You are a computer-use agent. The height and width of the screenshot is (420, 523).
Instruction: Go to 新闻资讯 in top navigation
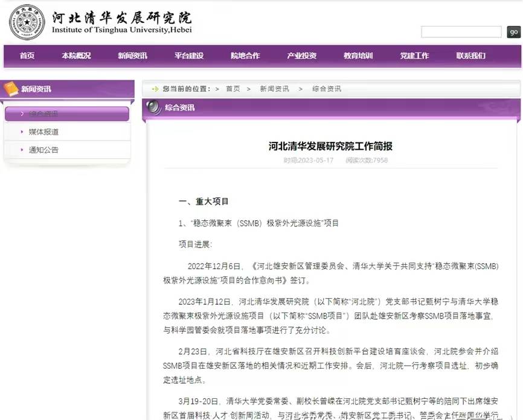(x=132, y=56)
